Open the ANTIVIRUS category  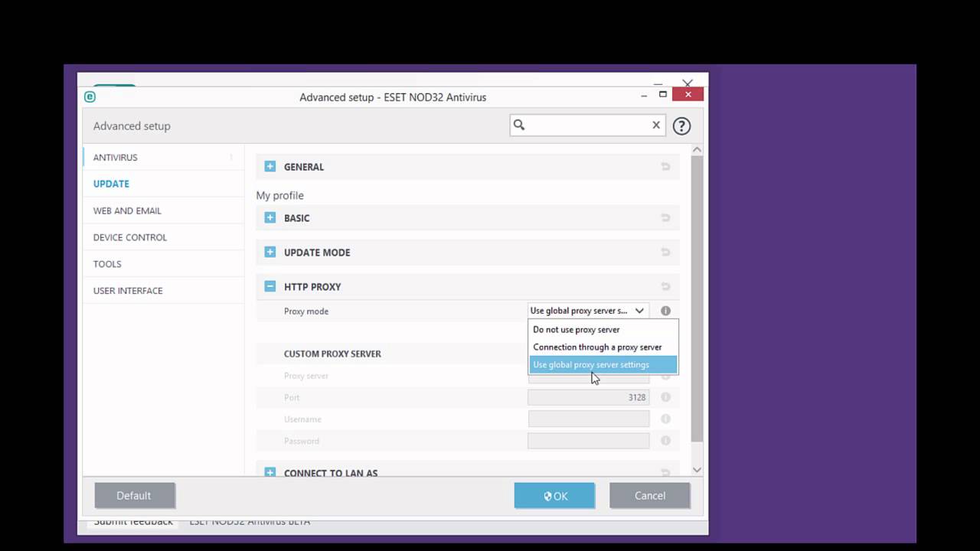pos(163,157)
